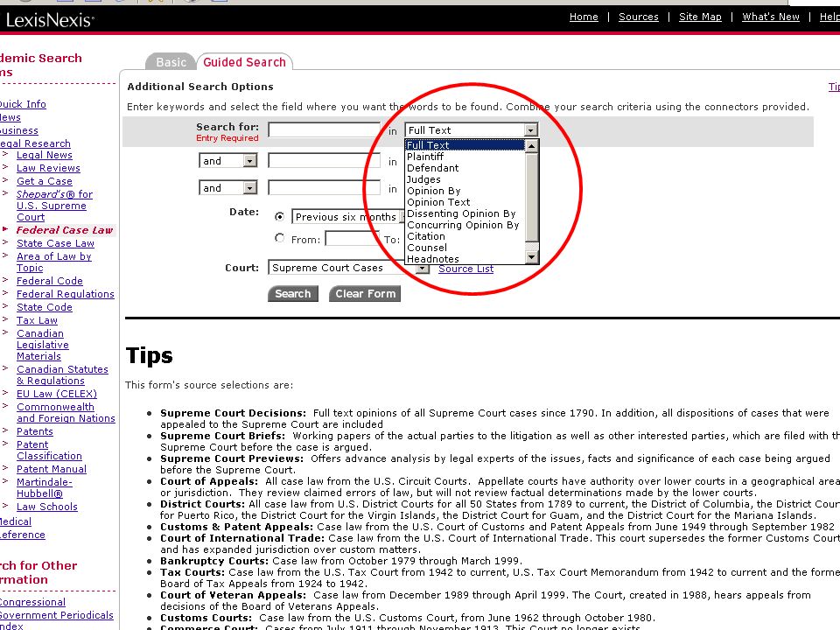Screen dimensions: 840x630
Task: Choose Opinion Text in the dropdown list
Action: pyautogui.click(x=465, y=202)
